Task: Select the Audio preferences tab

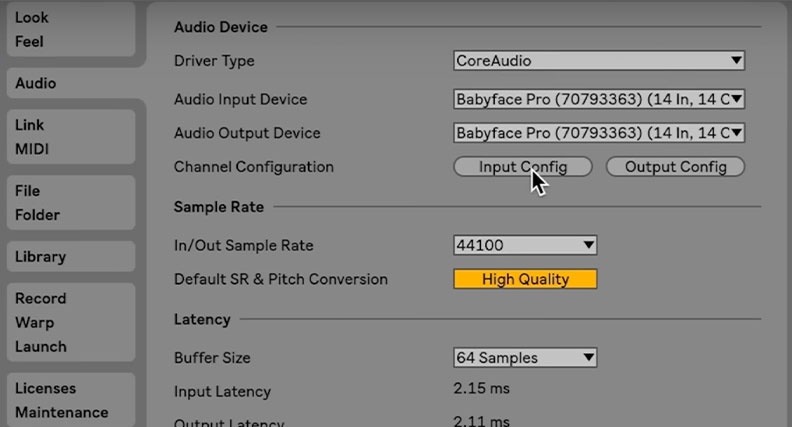Action: [66, 84]
